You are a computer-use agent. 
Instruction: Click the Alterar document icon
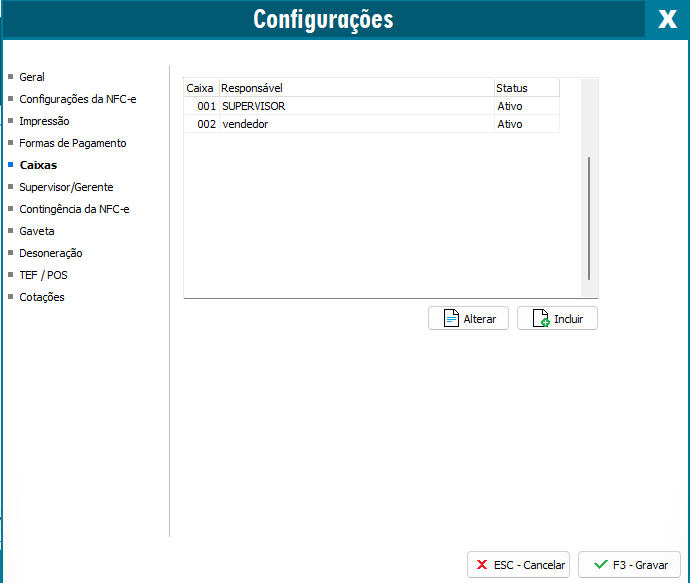click(x=451, y=319)
